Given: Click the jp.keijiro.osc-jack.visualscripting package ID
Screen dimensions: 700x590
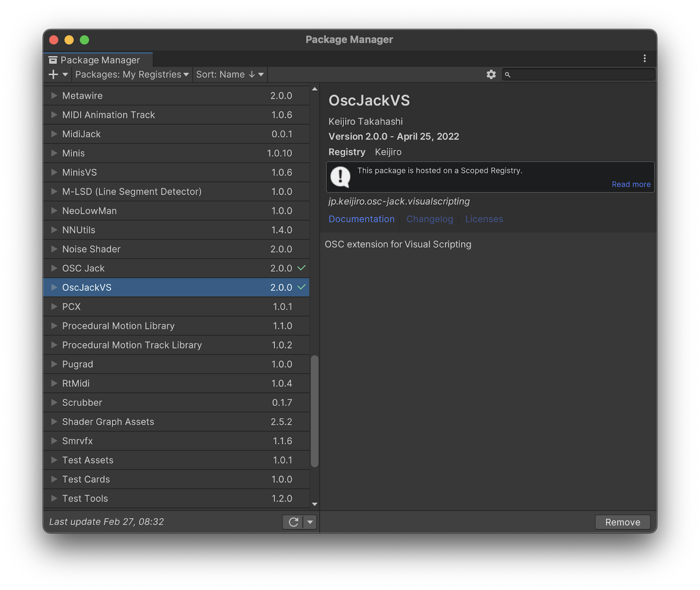Looking at the screenshot, I should tap(399, 202).
